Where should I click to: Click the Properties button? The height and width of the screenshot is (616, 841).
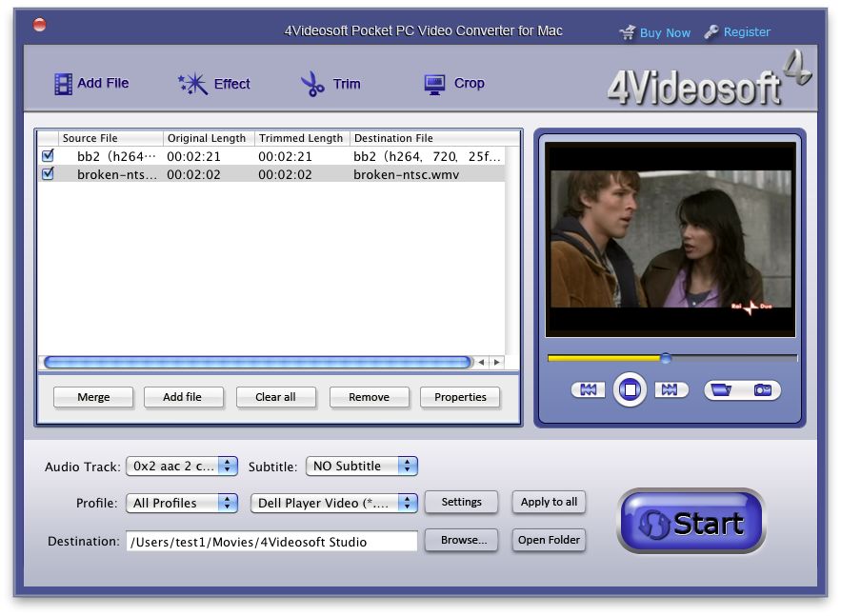pos(460,397)
